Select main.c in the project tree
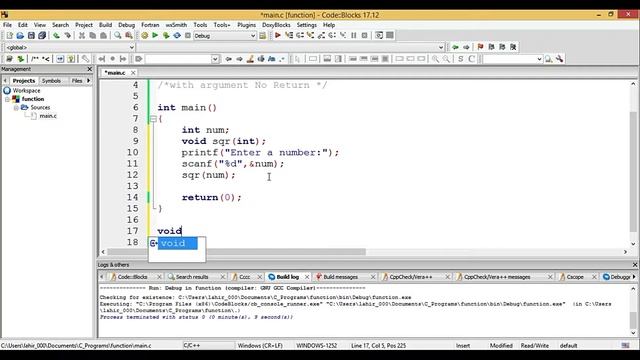Image resolution: width=640 pixels, height=360 pixels. 48,116
